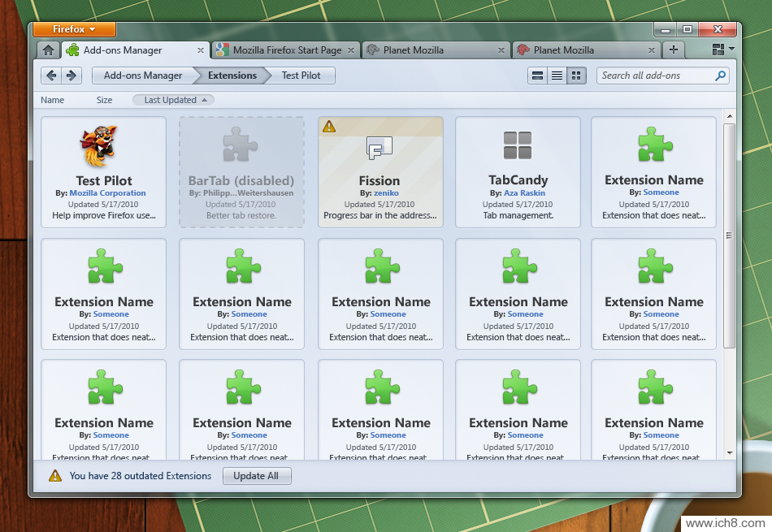Switch to large list view
The image size is (772, 532).
[537, 76]
